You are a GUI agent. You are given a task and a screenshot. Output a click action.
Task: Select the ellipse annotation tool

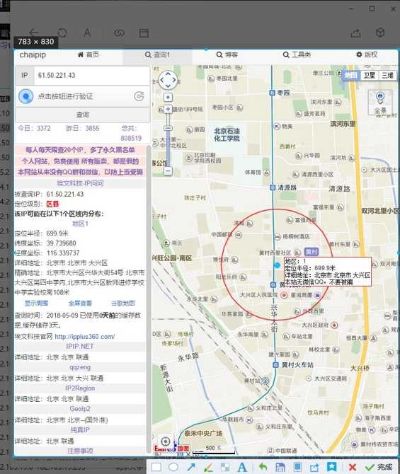click(x=173, y=467)
